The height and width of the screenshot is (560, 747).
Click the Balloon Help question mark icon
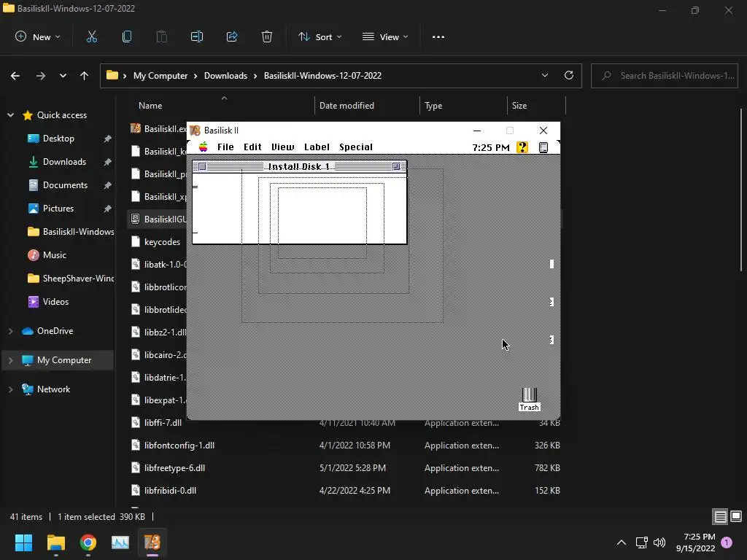522,147
